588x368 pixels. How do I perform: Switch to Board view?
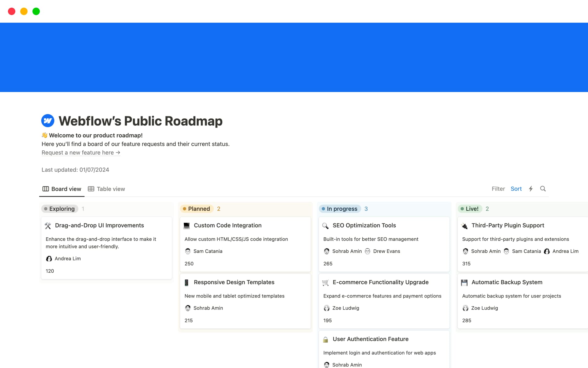[x=62, y=189]
